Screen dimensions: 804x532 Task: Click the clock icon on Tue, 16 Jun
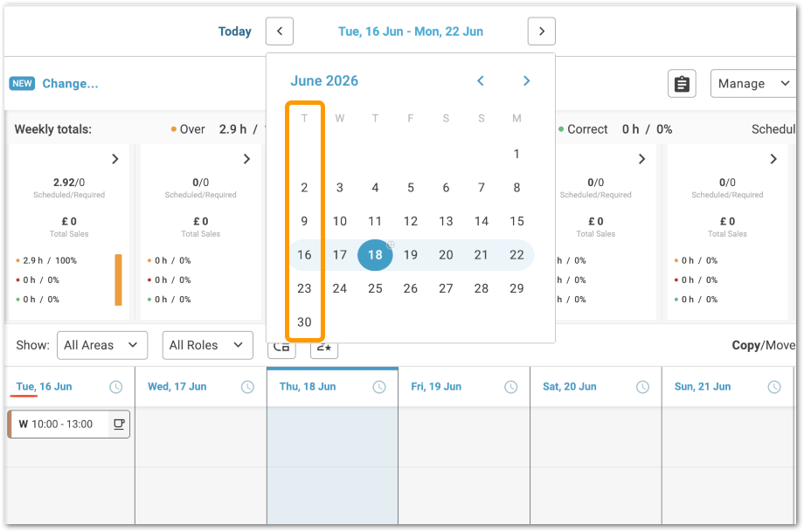pos(116,387)
